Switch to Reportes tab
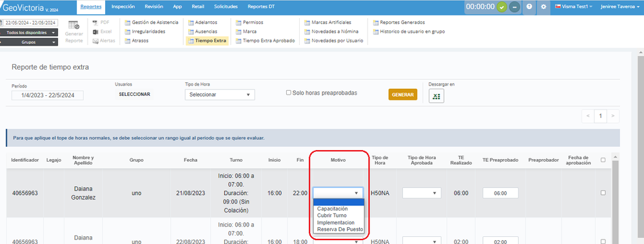The height and width of the screenshot is (244, 644). (91, 7)
